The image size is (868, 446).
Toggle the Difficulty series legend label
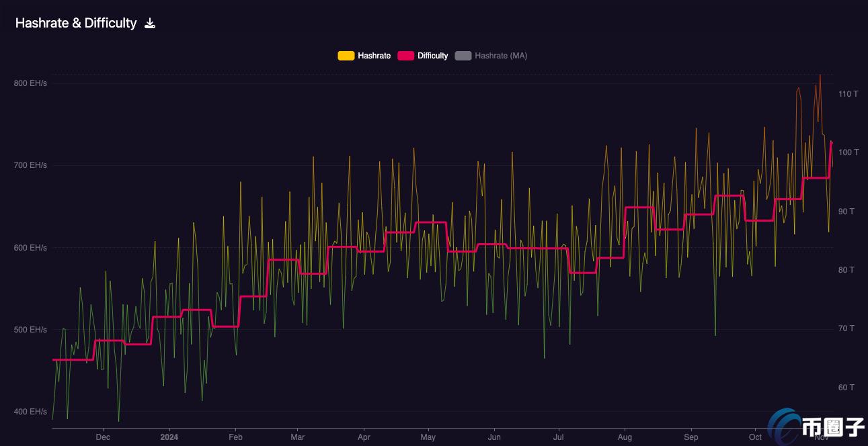point(432,56)
